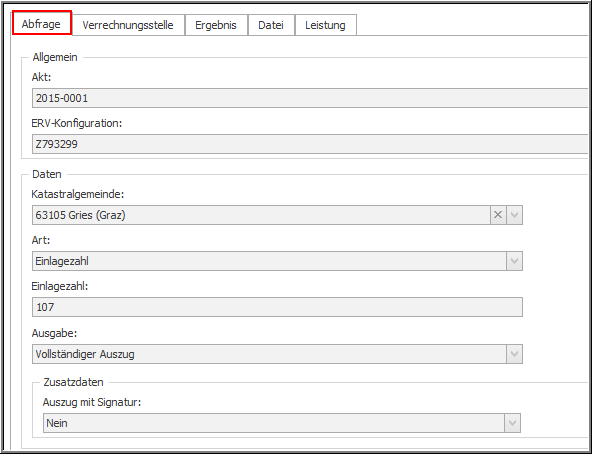Viewport: 592px width, 454px height.
Task: Click the signature combo box showing Nein
Action: 274,423
